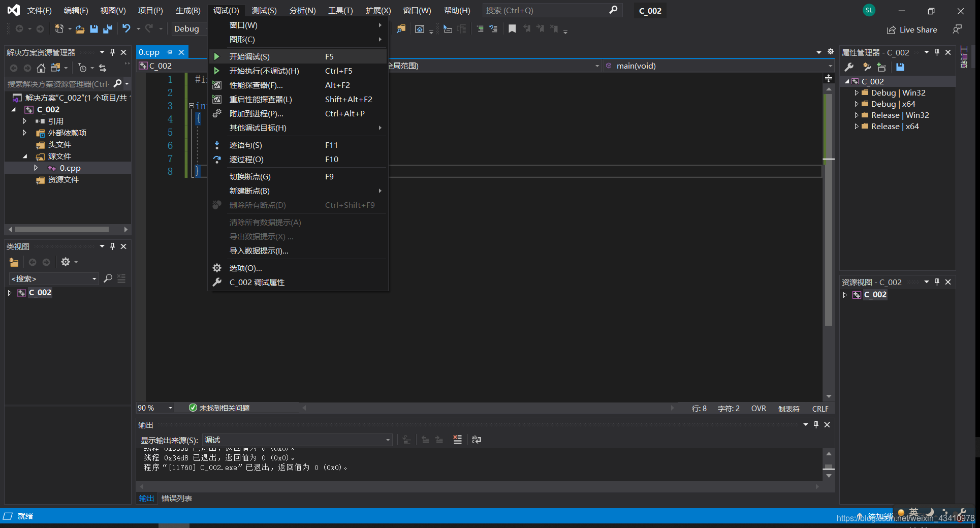
Task: Click the Sync with Active Document arrows icon
Action: 103,68
